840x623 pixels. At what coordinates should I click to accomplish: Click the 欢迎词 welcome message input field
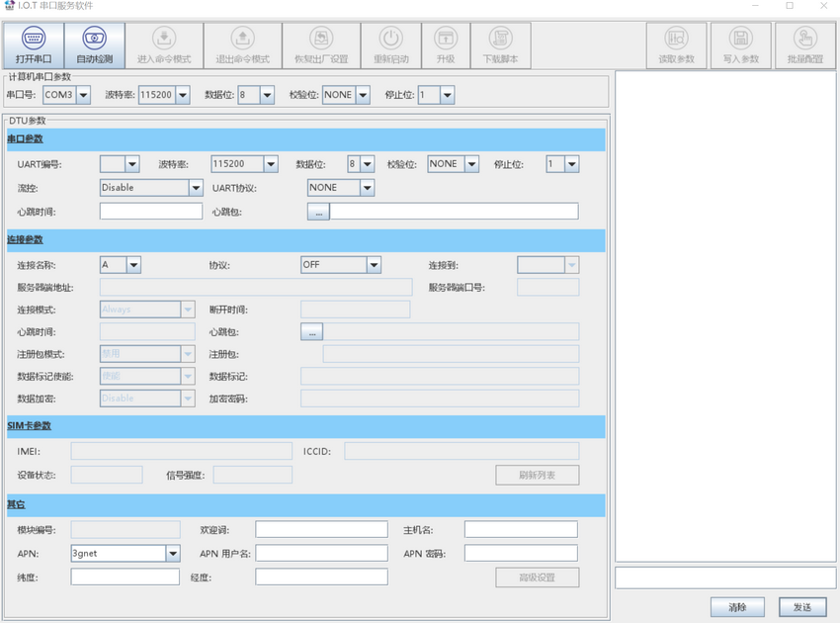321,530
